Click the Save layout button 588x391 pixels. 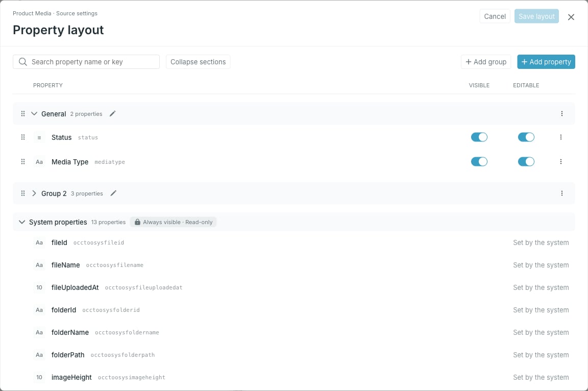click(536, 16)
